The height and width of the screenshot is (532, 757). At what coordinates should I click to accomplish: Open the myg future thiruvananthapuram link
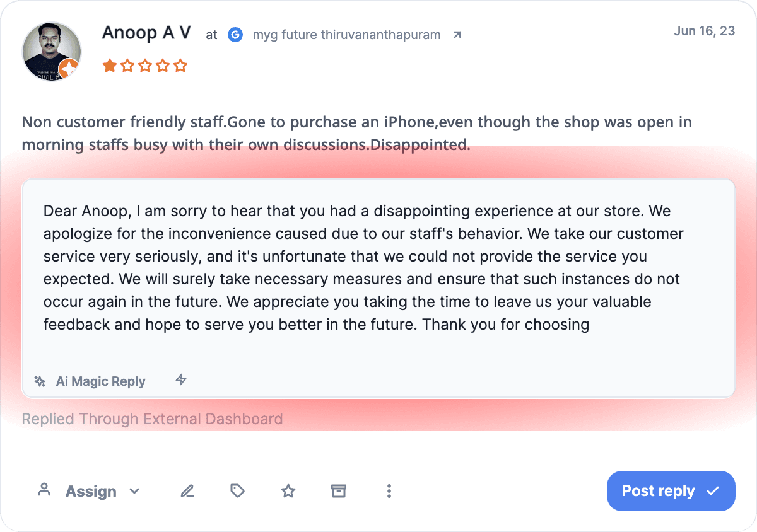point(346,35)
